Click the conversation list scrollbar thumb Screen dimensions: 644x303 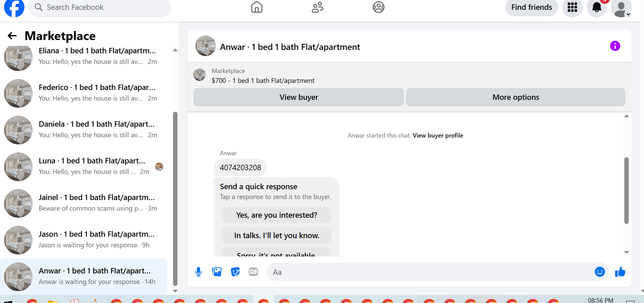tap(175, 199)
